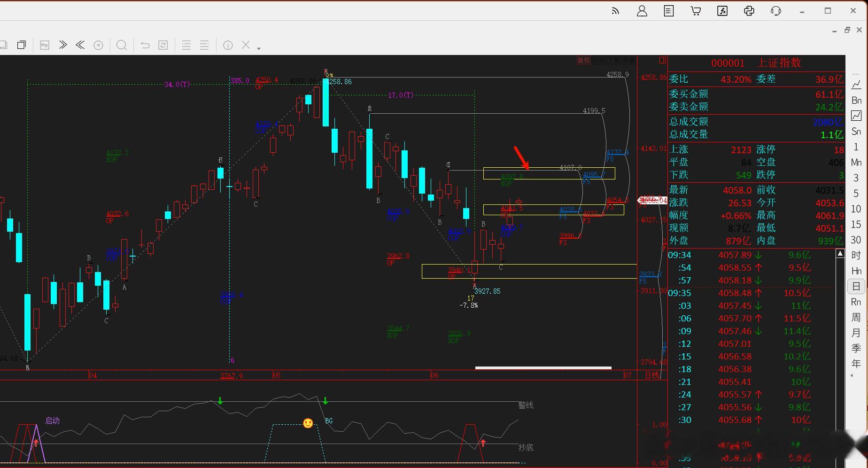Click the right-indent list toolbar icon
The height and width of the screenshot is (468, 868).
(x=204, y=45)
